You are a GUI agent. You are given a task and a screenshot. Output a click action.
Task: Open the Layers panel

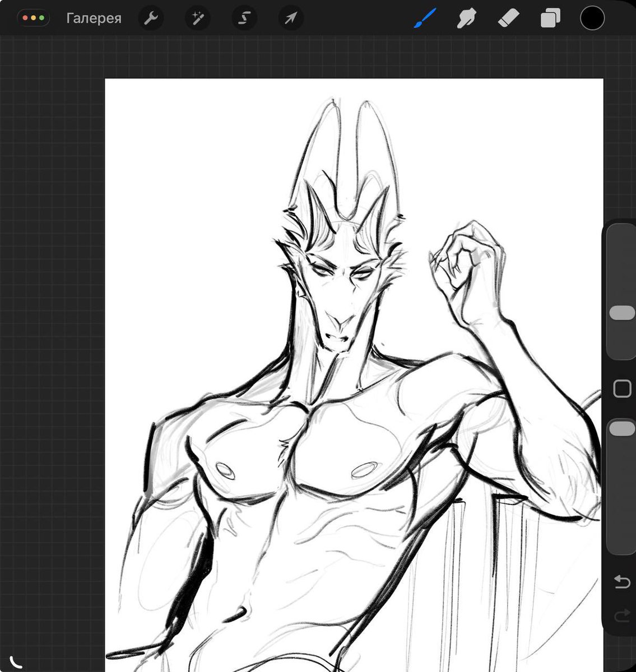(x=550, y=18)
